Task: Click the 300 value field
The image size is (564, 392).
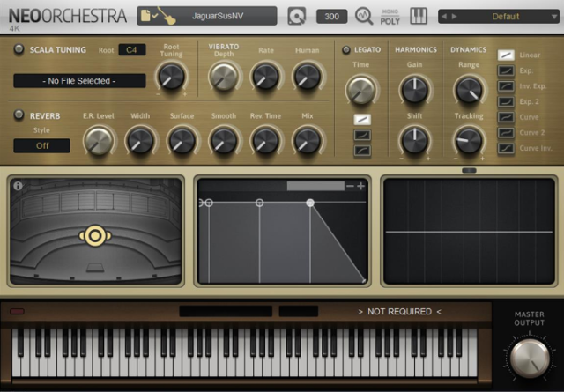Action: (x=331, y=17)
